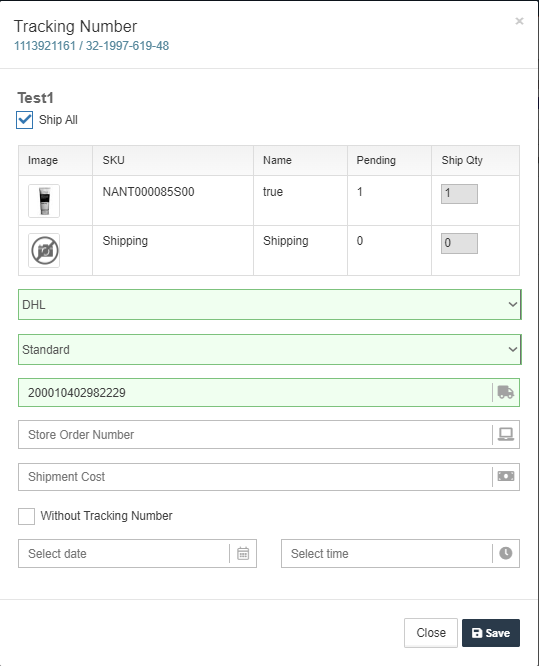The image size is (539, 666).
Task: Open the NANT000085S00 product thumbnail
Action: click(44, 201)
